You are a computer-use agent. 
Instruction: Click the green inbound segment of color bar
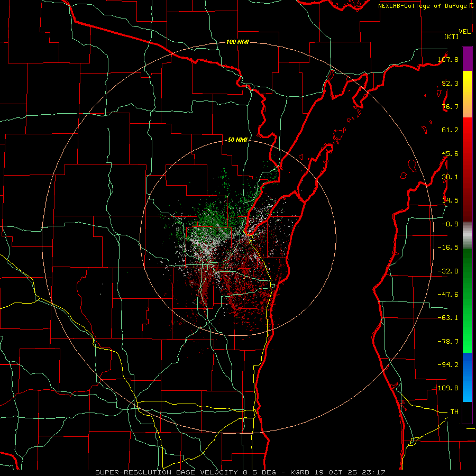pos(467,300)
